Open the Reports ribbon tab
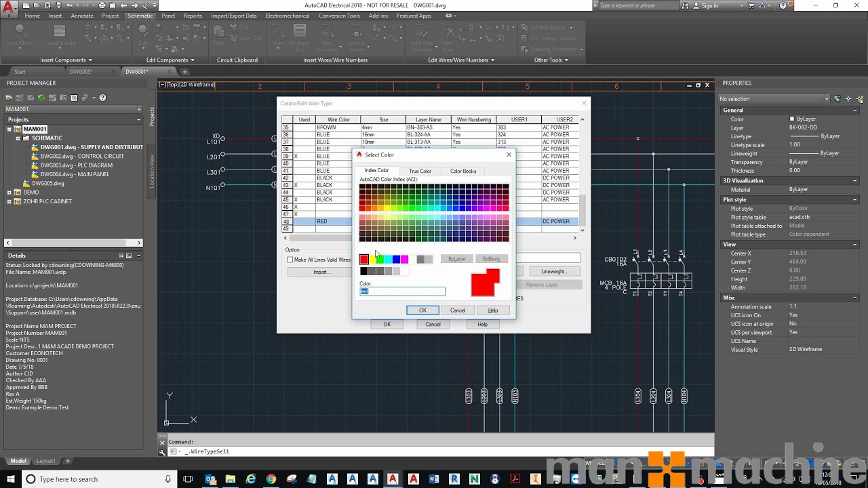This screenshot has width=868, height=488. pos(193,16)
